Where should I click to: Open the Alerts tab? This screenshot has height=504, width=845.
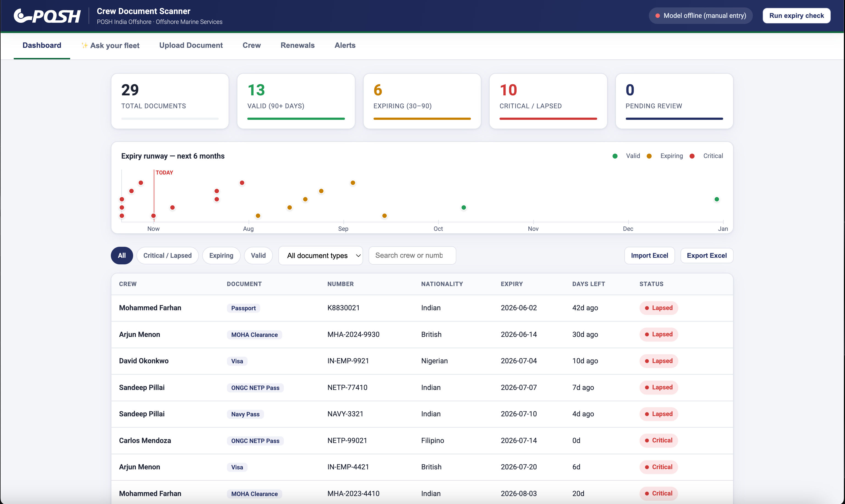coord(345,45)
